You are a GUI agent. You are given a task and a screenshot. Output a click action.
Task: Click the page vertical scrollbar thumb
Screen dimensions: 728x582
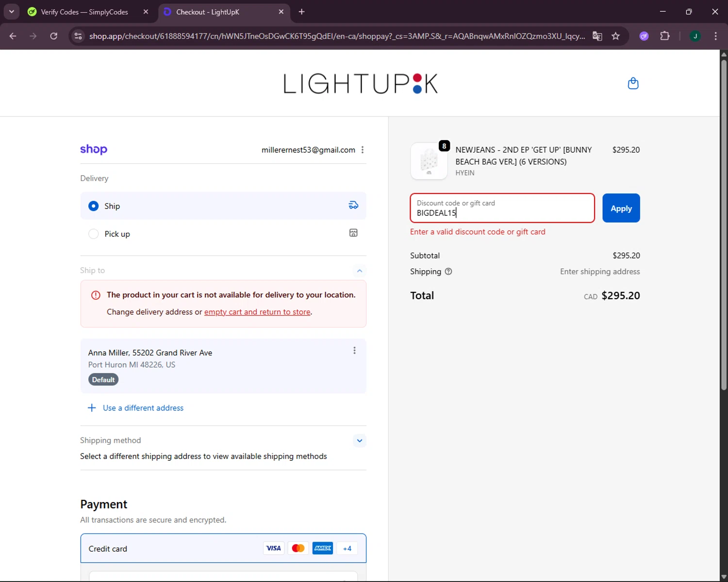pyautogui.click(x=724, y=225)
